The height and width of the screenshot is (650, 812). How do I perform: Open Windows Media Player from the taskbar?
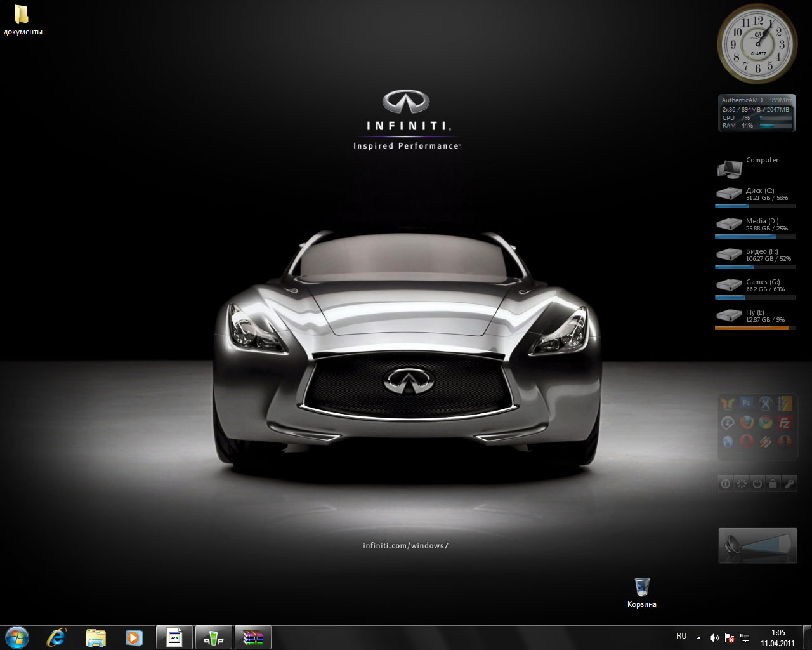point(134,637)
